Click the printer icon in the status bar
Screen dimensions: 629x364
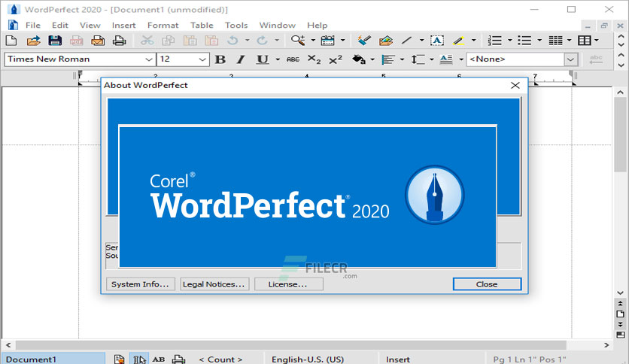pyautogui.click(x=178, y=359)
